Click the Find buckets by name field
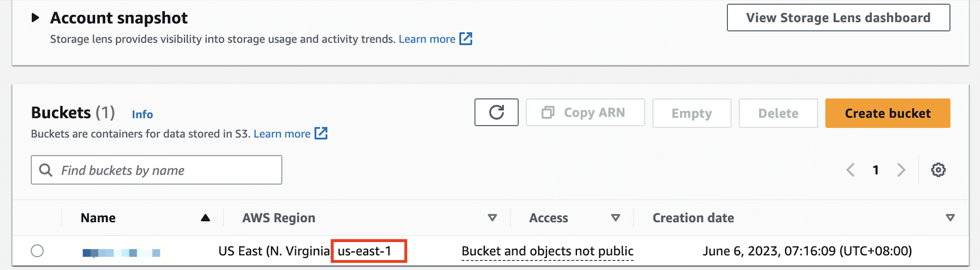 (156, 170)
